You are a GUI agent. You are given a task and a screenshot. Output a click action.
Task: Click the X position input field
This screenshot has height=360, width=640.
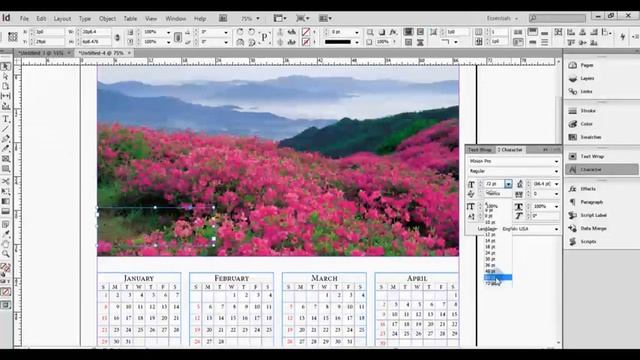49,32
